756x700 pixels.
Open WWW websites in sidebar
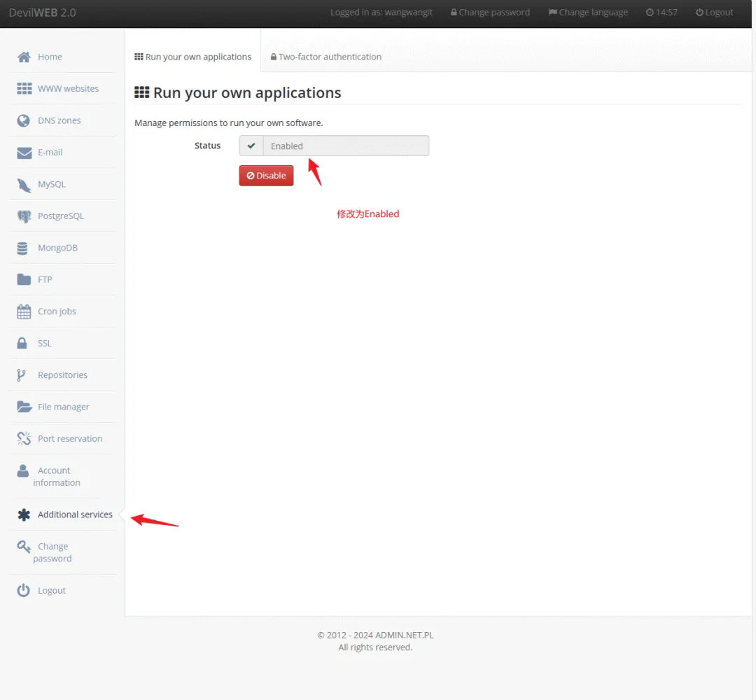pyautogui.click(x=68, y=89)
